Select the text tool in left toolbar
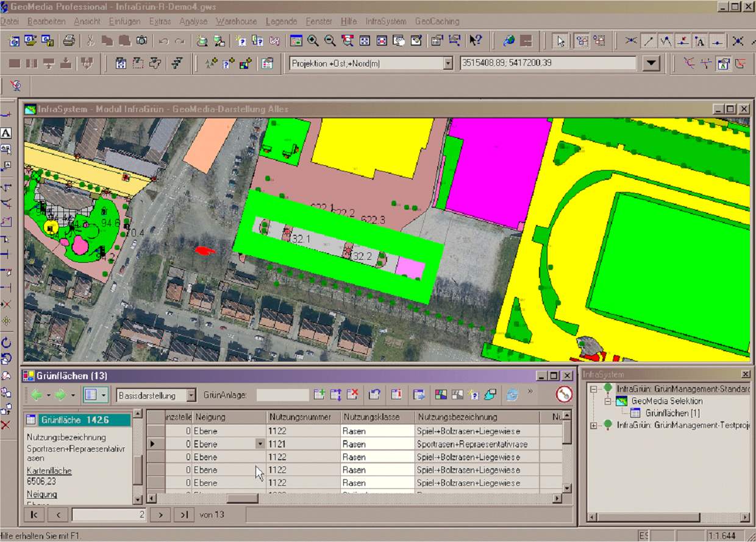The width and height of the screenshot is (756, 542). pos(6,133)
